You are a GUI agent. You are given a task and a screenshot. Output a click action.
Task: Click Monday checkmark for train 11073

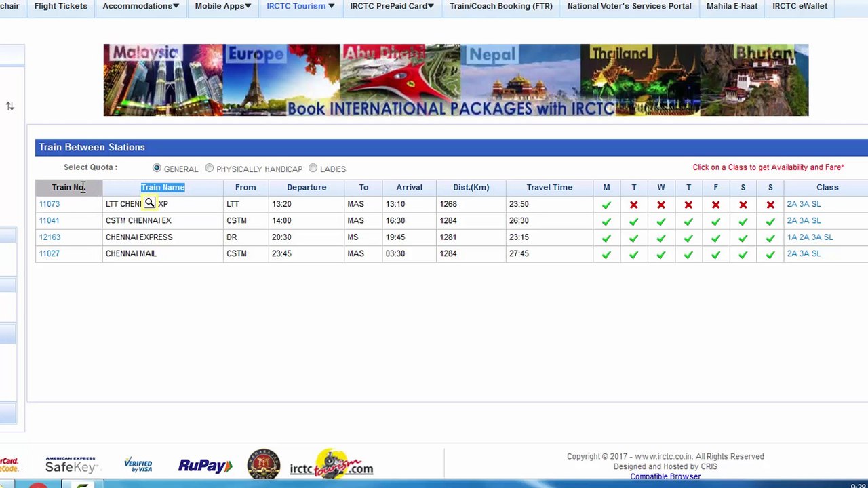[606, 205]
